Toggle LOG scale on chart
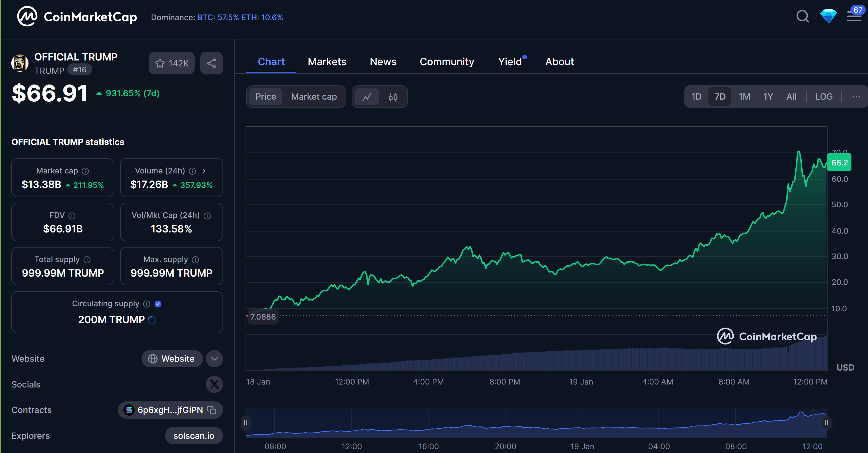 (824, 97)
